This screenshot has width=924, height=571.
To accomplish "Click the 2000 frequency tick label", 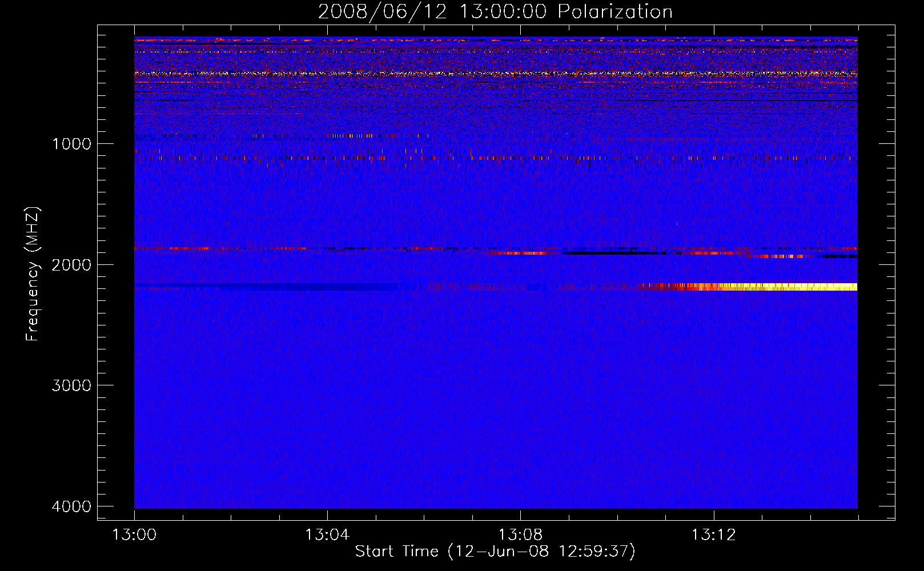I will (71, 264).
